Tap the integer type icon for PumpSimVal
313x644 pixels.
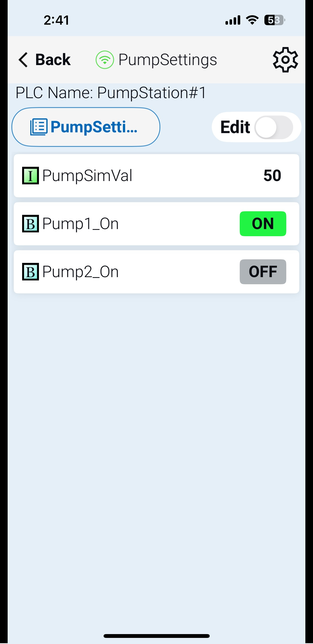[31, 175]
